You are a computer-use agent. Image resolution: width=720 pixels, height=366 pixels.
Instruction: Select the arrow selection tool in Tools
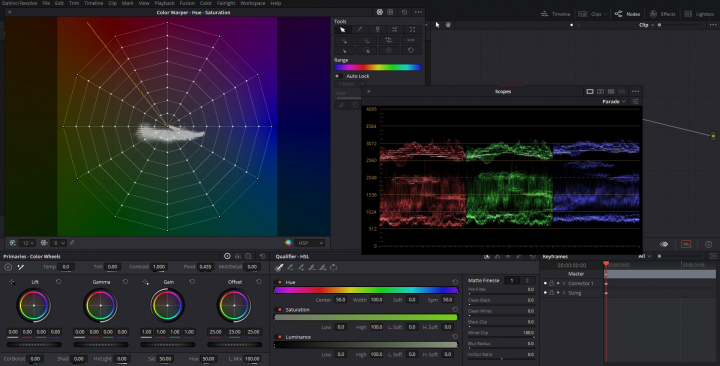coord(343,30)
